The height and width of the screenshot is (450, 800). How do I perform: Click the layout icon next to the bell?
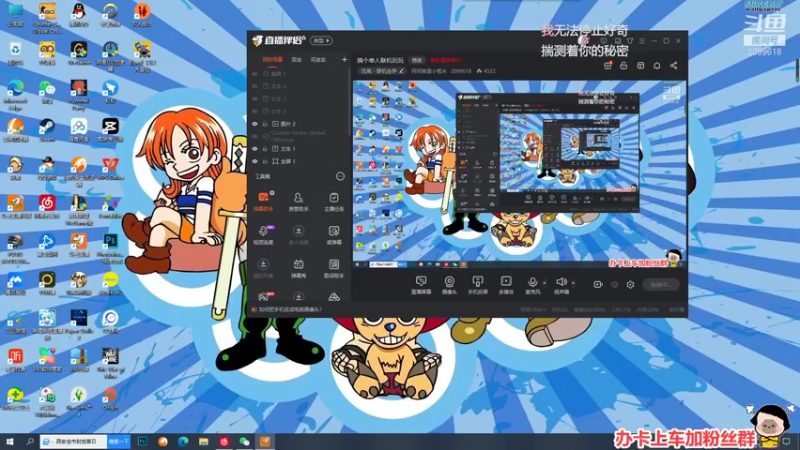[x=640, y=65]
